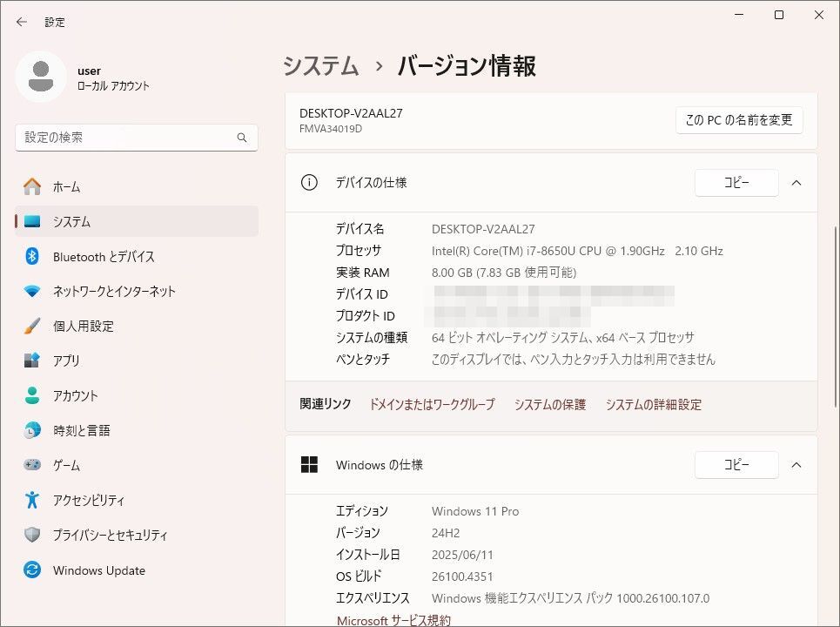The image size is (840, 627).
Task: Open システムの保護 link
Action: (x=550, y=404)
